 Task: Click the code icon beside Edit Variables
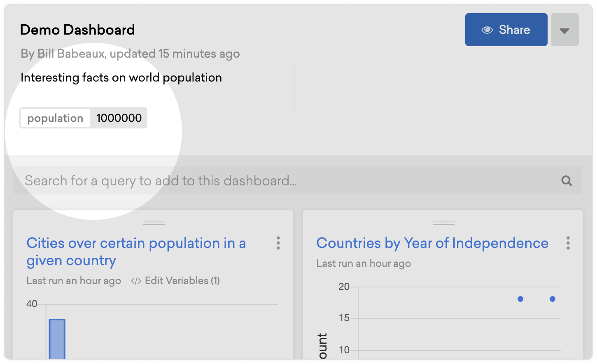tap(136, 281)
